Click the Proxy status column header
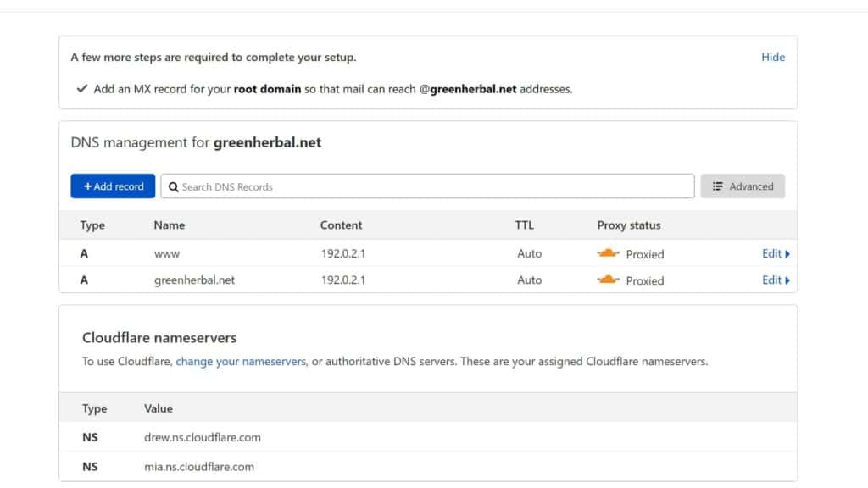 pos(629,225)
